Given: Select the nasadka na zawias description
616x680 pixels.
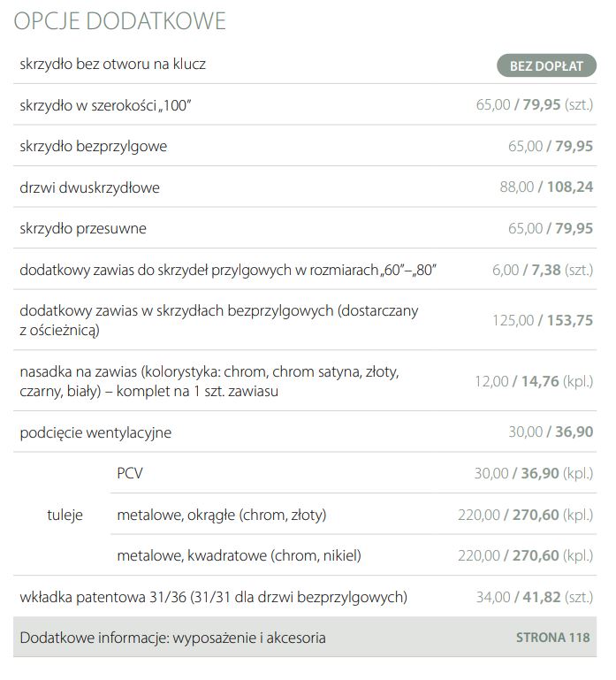Looking at the screenshot, I should coord(209,381).
